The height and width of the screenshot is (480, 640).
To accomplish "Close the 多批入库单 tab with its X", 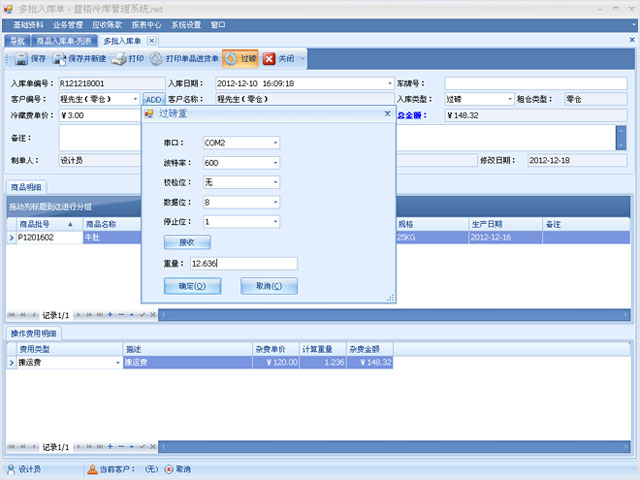I will [151, 40].
